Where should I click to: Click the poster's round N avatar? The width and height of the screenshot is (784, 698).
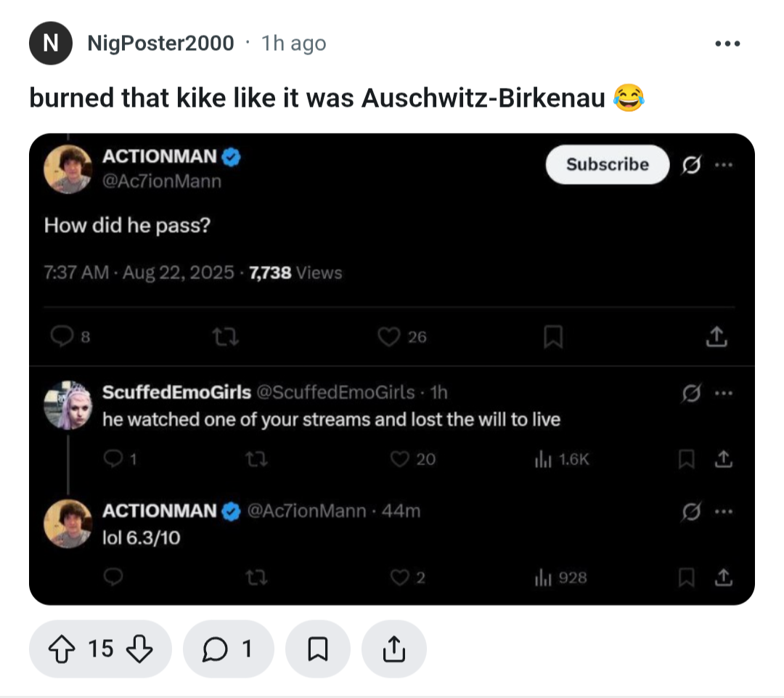coord(51,43)
